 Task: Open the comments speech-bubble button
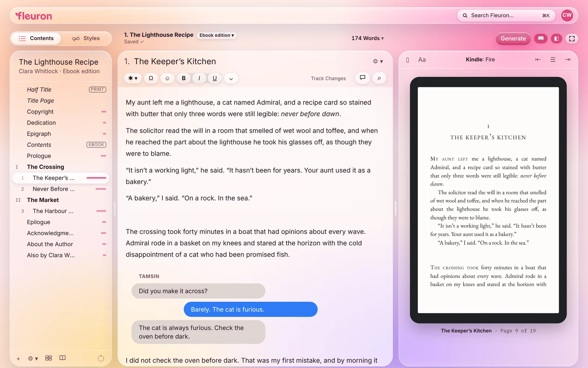coord(362,78)
